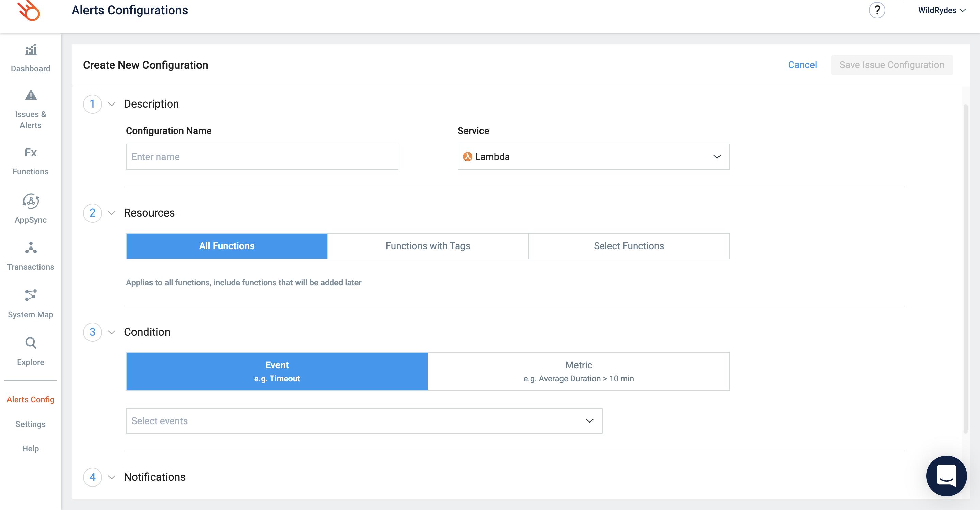Open the chat support bubble
This screenshot has height=510, width=980.
click(946, 475)
